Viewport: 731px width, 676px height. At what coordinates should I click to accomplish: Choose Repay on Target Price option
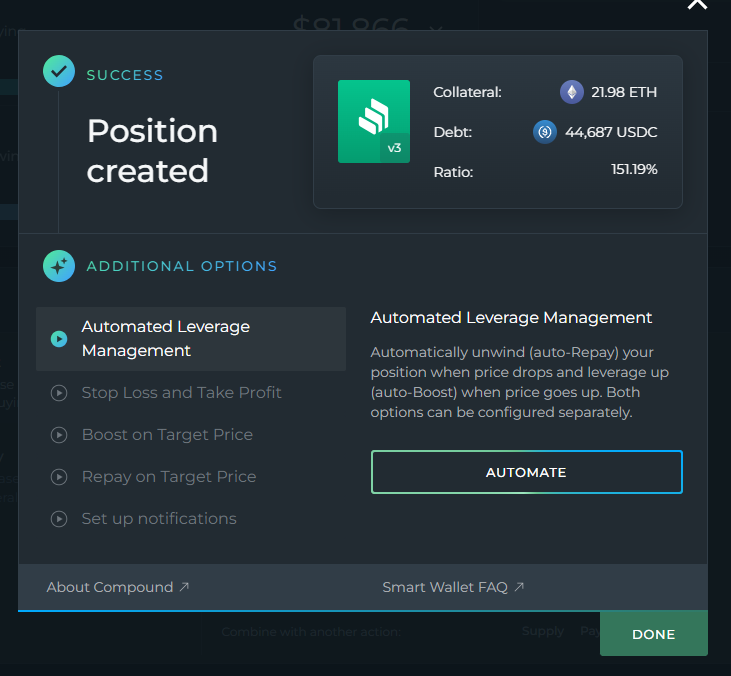coord(168,477)
